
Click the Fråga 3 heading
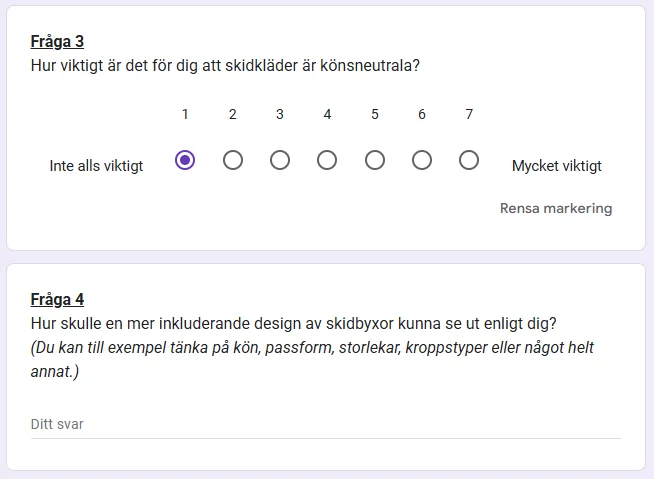(x=58, y=42)
